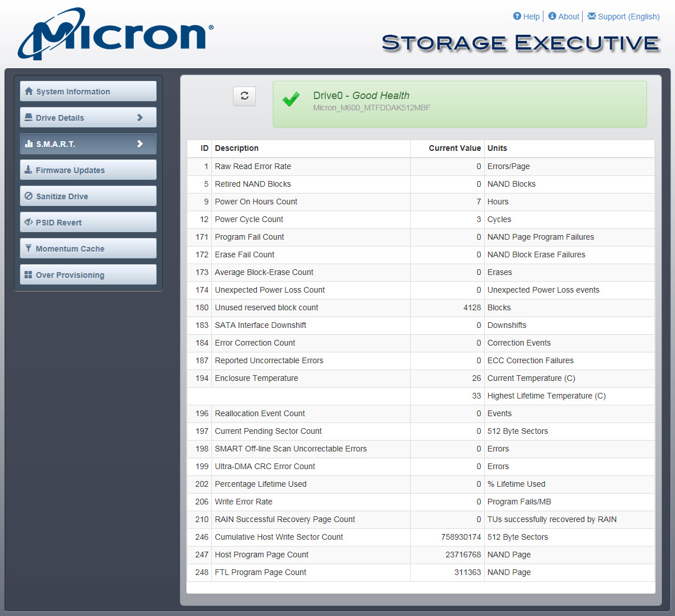Click the Micron logo
Viewport: 675px width, 616px height.
pyautogui.click(x=116, y=34)
